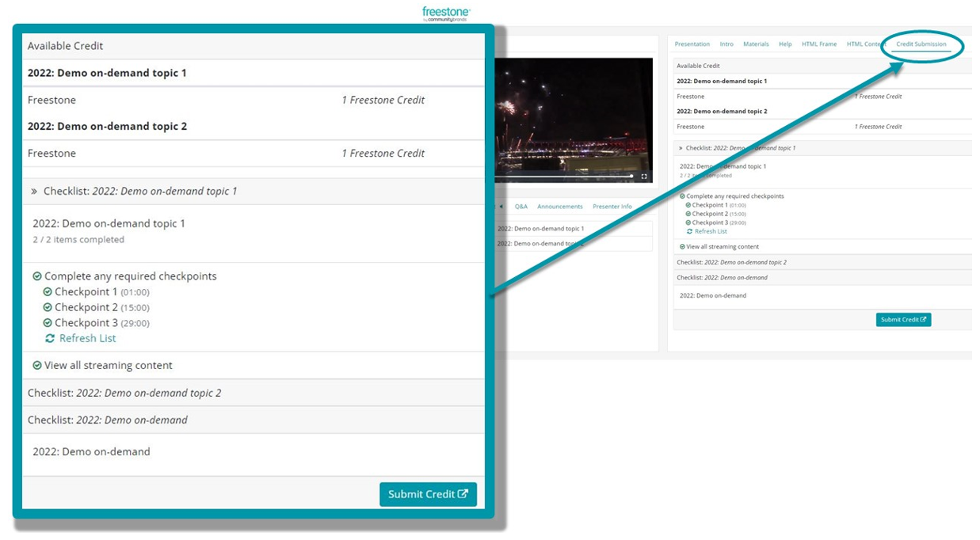Click the left arrow icon beside the Q&A tab
The width and height of the screenshot is (980, 540).
point(501,207)
